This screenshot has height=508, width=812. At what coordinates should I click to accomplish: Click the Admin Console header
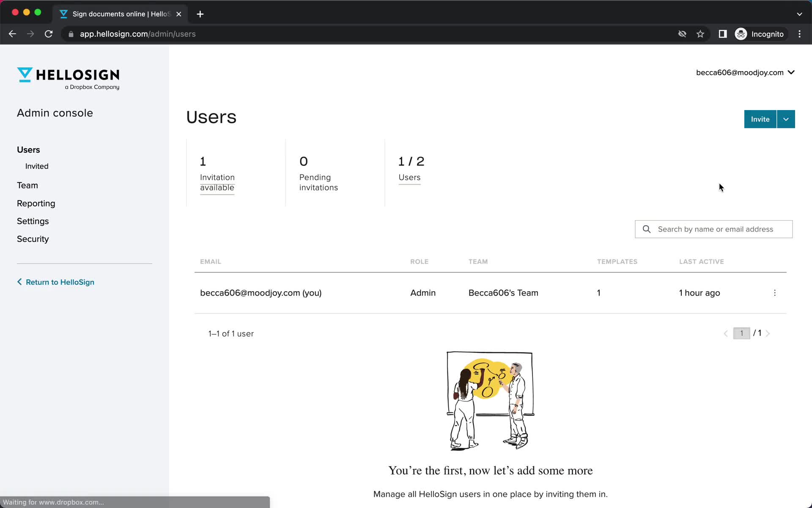[55, 113]
